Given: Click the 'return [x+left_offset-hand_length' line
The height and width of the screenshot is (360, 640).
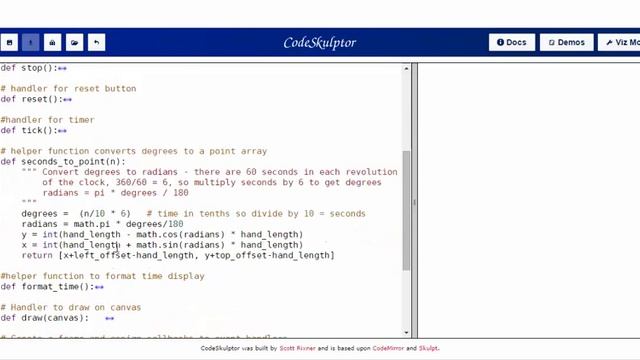Looking at the screenshot, I should point(178,256).
